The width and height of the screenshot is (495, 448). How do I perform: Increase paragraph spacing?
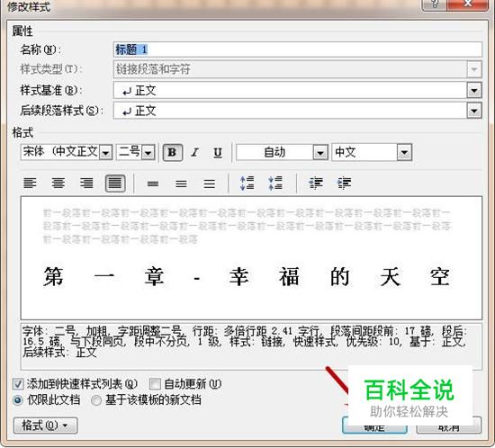(x=247, y=183)
